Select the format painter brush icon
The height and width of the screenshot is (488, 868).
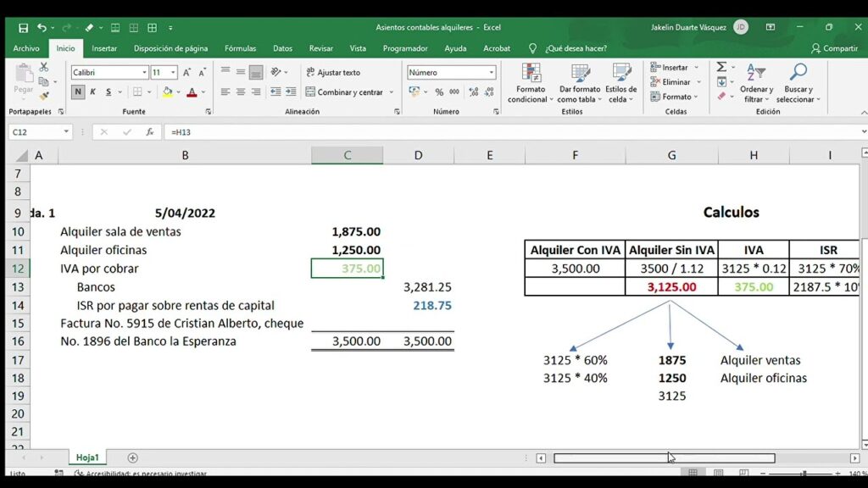pos(44,97)
